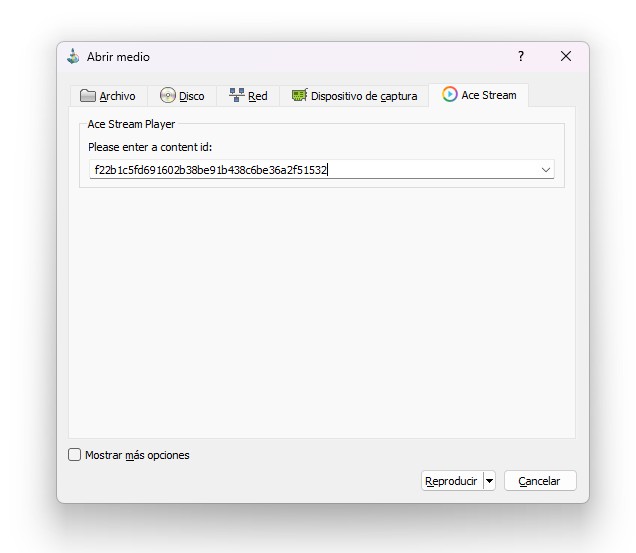Select the Ace Stream tab label
Image resolution: width=636 pixels, height=553 pixels.
coord(489,95)
